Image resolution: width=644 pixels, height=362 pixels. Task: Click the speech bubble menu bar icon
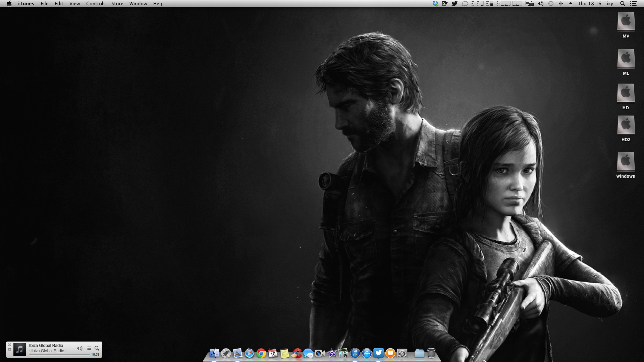[x=465, y=4]
